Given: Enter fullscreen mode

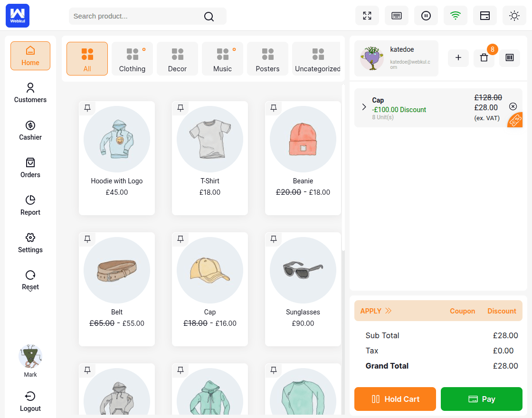Looking at the screenshot, I should (x=367, y=16).
